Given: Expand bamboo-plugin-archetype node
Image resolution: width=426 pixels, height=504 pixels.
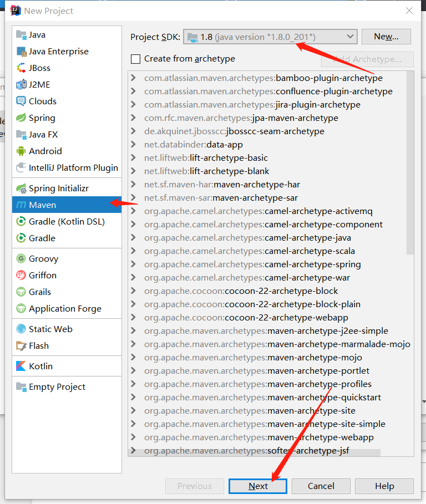Looking at the screenshot, I should click(133, 78).
